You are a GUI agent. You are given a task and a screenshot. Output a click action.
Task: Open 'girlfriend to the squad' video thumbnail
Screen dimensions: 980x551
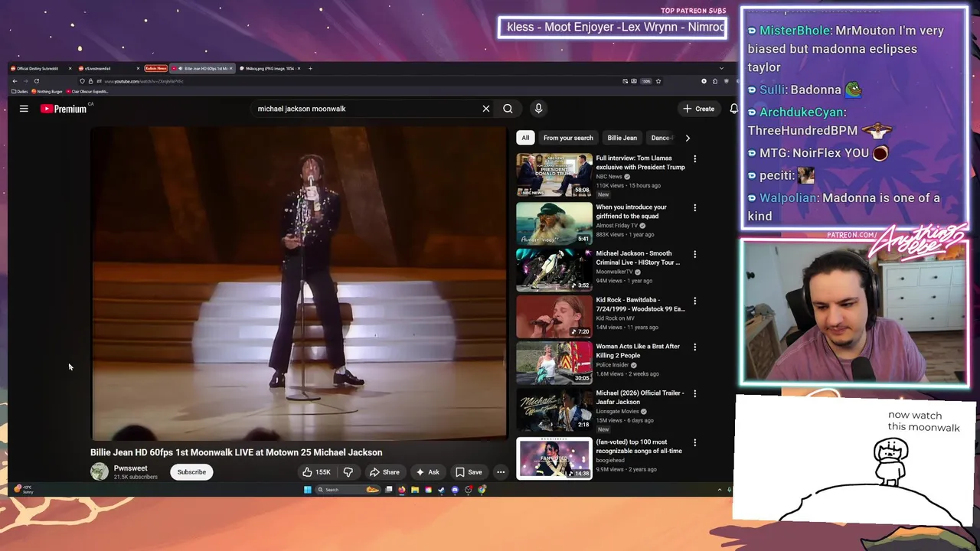(x=554, y=223)
